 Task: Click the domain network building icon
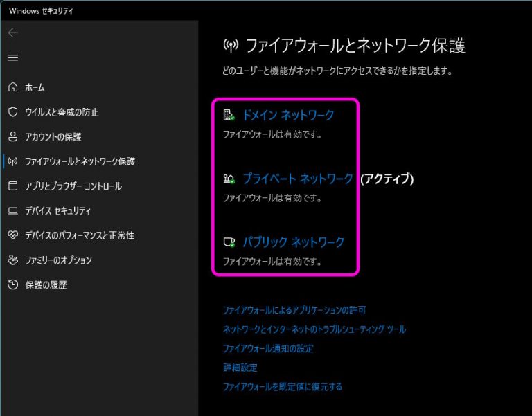pos(229,115)
